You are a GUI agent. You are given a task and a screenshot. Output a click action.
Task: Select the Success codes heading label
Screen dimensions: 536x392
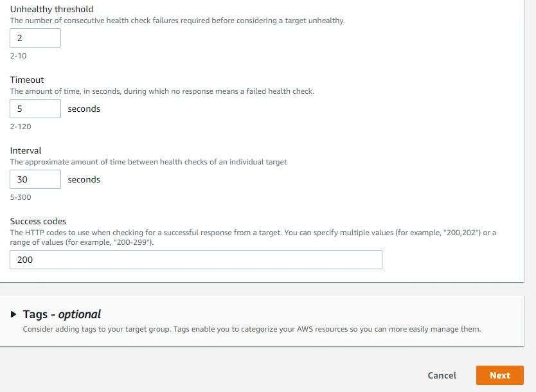pyautogui.click(x=38, y=221)
